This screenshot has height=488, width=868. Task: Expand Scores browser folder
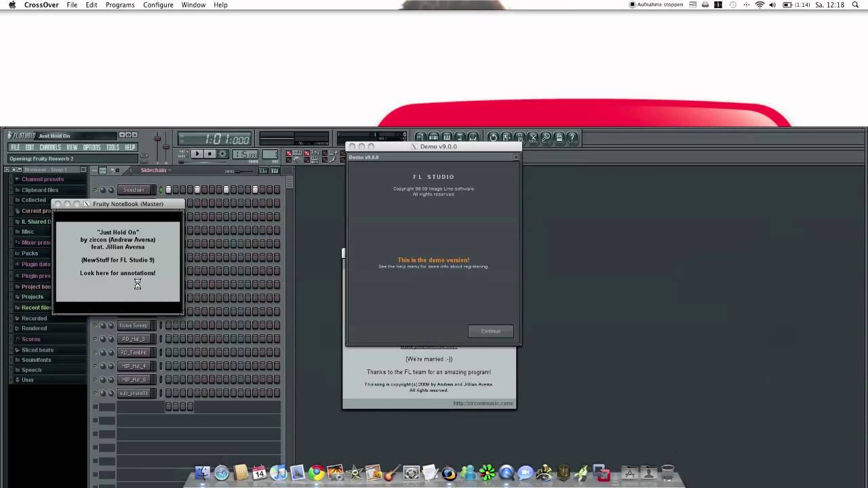click(x=31, y=339)
